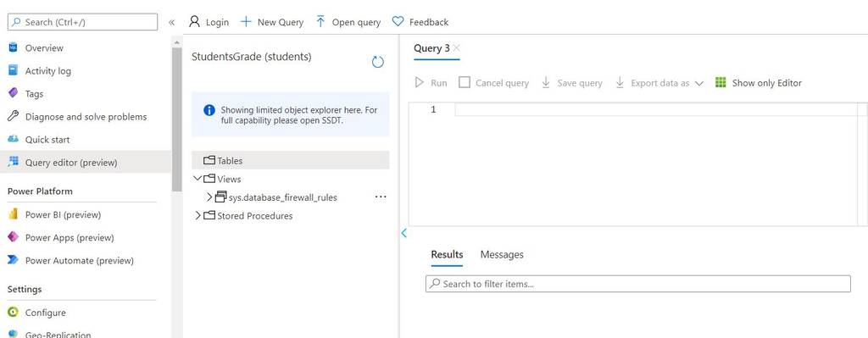Click the Quick start cloud icon
Image resolution: width=868 pixels, height=338 pixels.
click(x=14, y=140)
